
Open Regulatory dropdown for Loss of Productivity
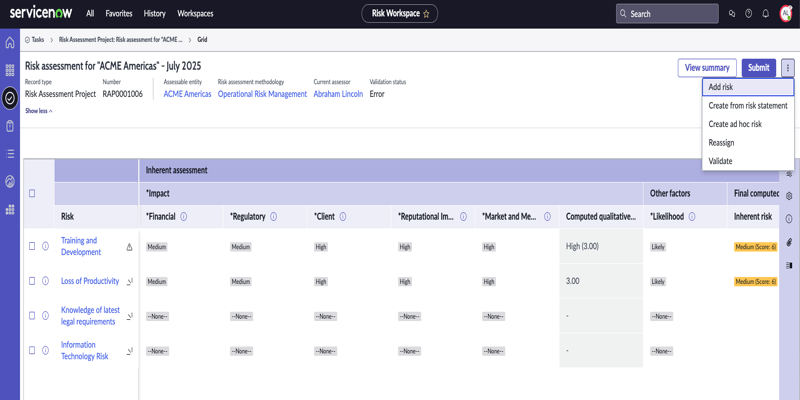coord(240,282)
